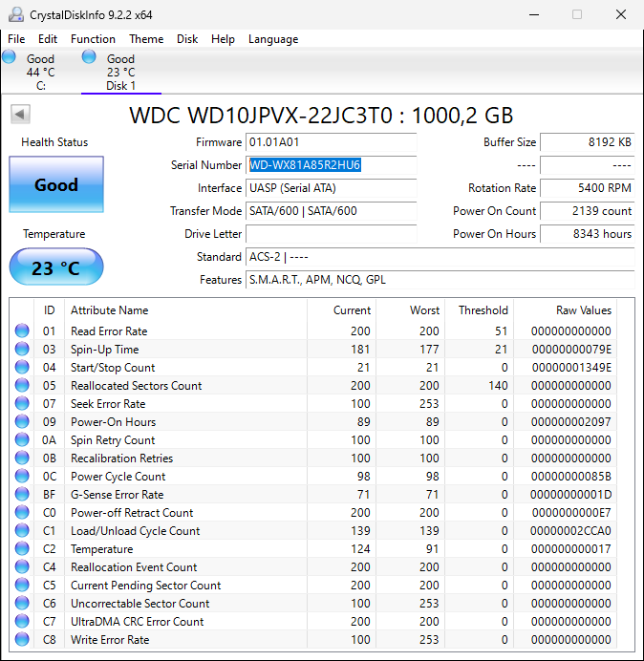
Task: Click the blue status orb for C: drive
Action: click(9, 56)
